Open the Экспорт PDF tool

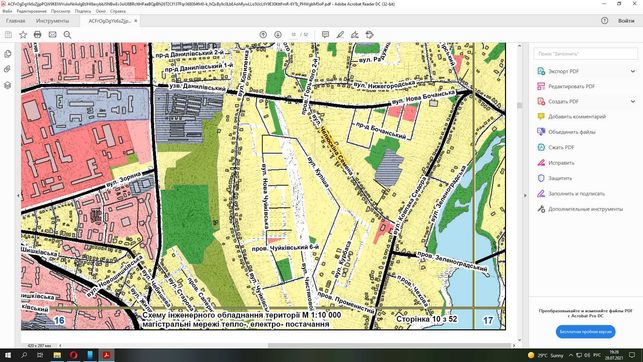click(563, 71)
